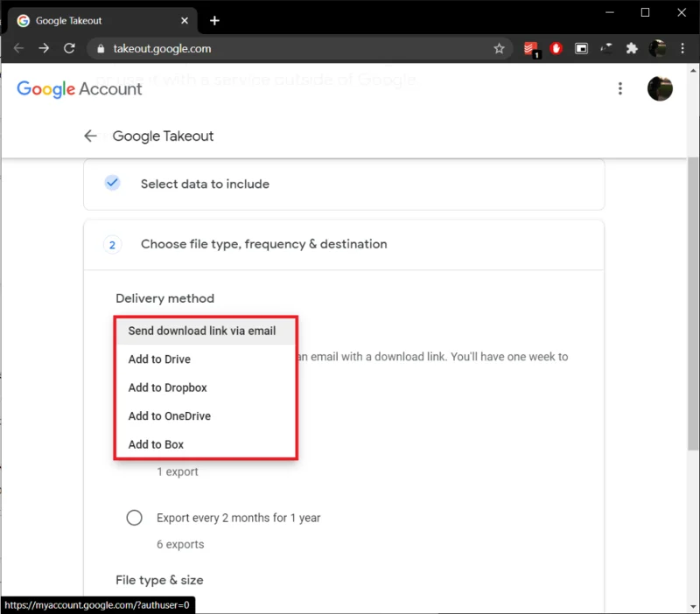Click the red hand ad-blocker extension icon
This screenshot has height=614, width=700.
click(556, 48)
